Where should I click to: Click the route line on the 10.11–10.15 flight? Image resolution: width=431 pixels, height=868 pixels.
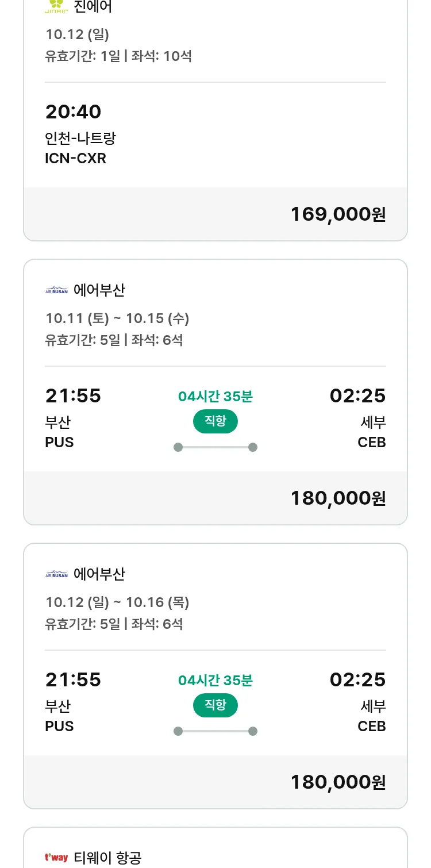tap(215, 447)
